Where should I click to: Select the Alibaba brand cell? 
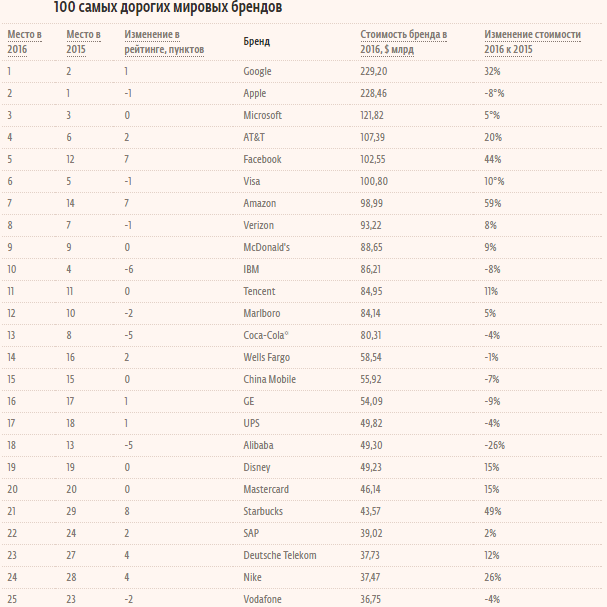click(x=258, y=444)
